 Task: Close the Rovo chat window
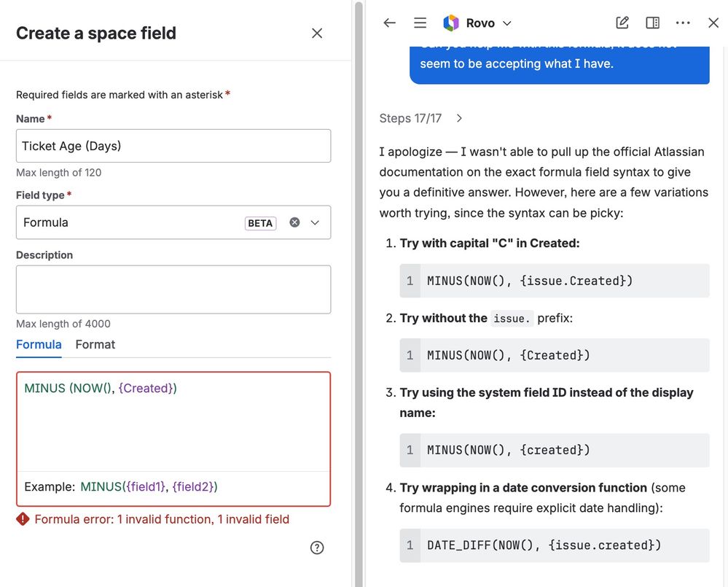point(713,23)
